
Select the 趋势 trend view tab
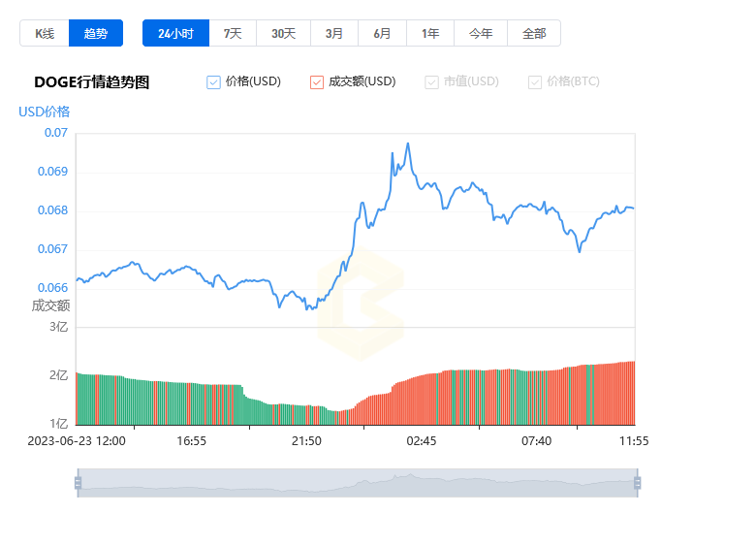(96, 33)
